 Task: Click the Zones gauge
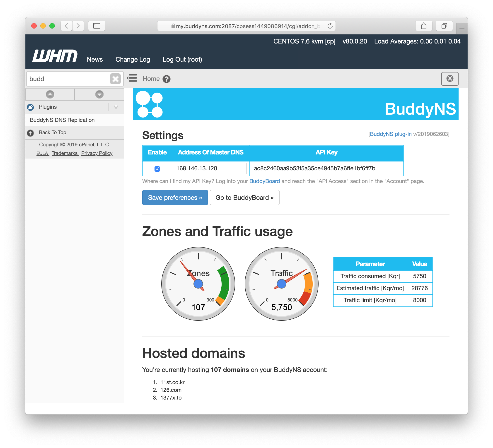[198, 284]
